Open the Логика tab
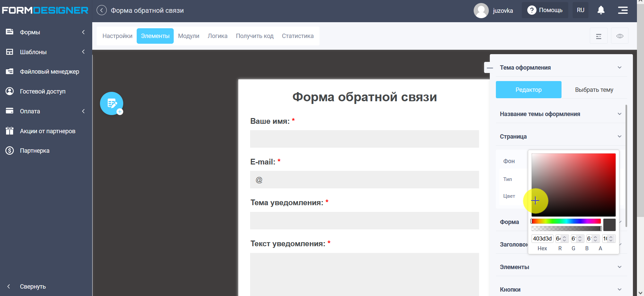The image size is (644, 296). 217,36
